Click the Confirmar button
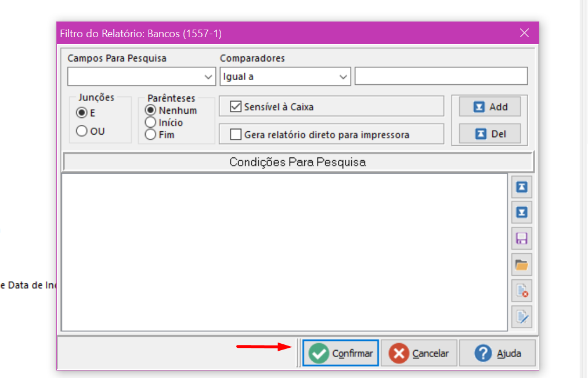 (x=341, y=353)
